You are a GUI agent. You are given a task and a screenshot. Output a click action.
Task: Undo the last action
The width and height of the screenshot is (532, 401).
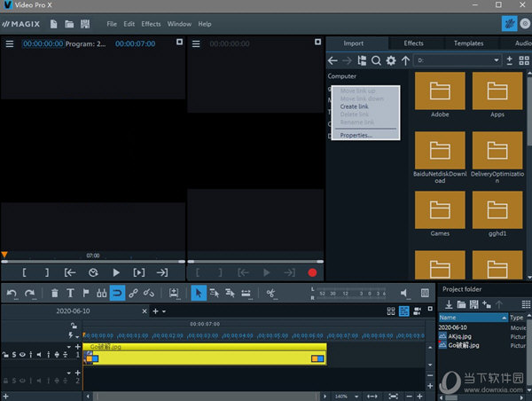pos(12,293)
